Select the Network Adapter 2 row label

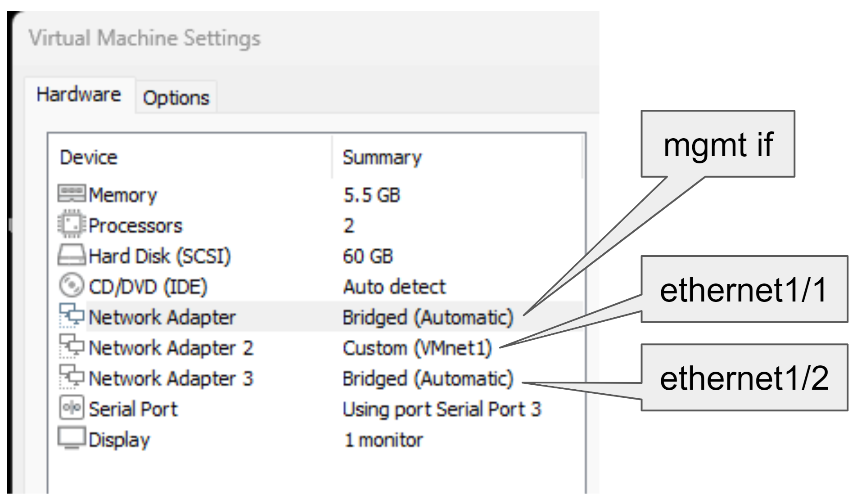[x=171, y=348]
